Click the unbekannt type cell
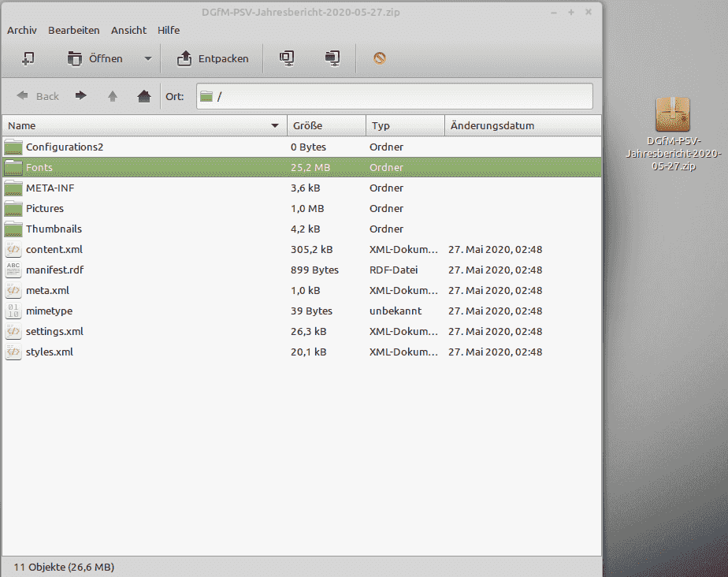This screenshot has height=577, width=728. tap(396, 311)
